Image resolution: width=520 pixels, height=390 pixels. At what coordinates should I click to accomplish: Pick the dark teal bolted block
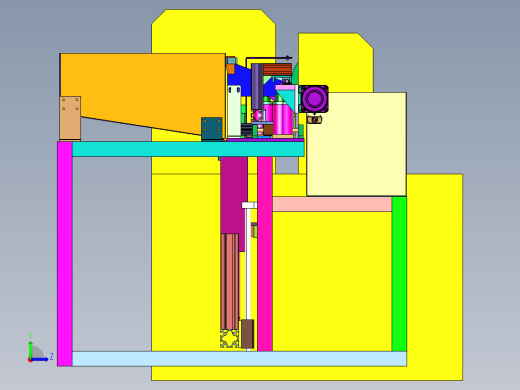212,128
